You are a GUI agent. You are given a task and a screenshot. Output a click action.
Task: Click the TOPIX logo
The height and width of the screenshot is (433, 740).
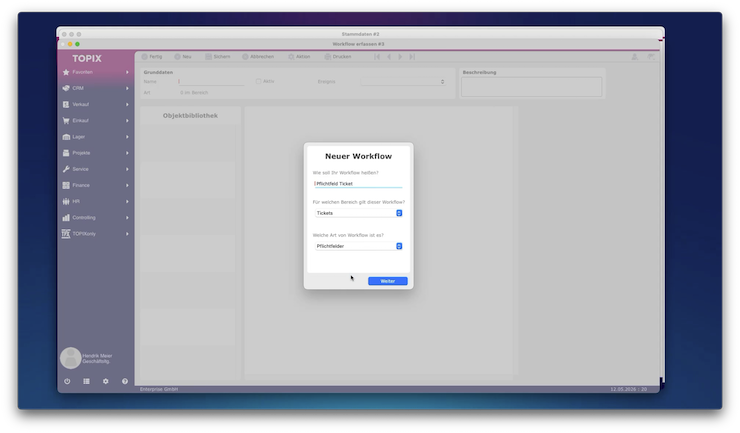(x=87, y=59)
